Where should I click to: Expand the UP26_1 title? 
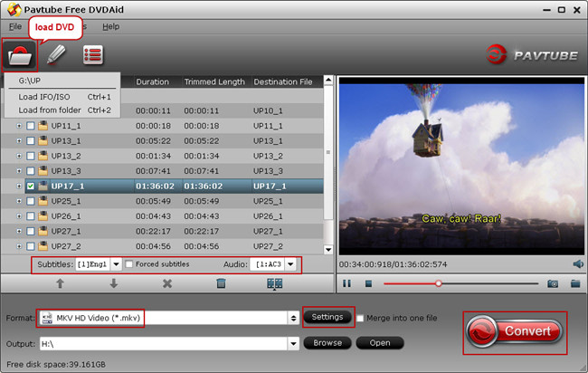coord(19,216)
